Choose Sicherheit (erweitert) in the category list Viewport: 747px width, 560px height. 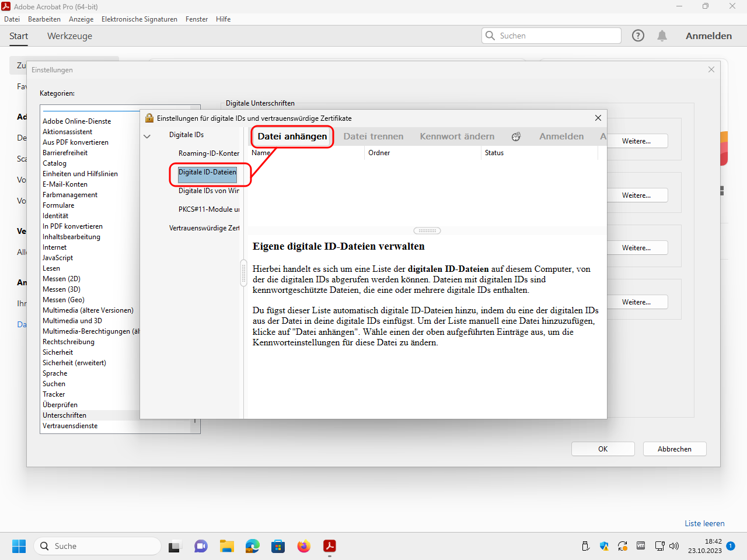(x=74, y=363)
